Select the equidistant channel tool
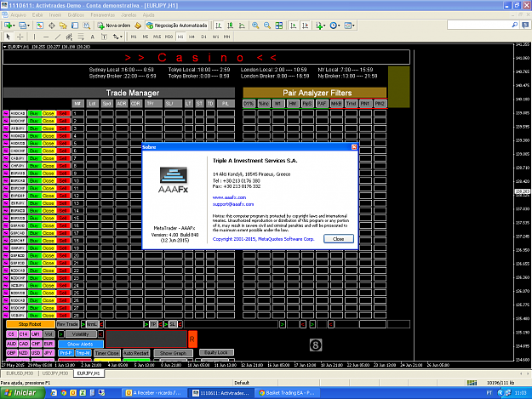This screenshot has width=532, height=399. coord(69,37)
